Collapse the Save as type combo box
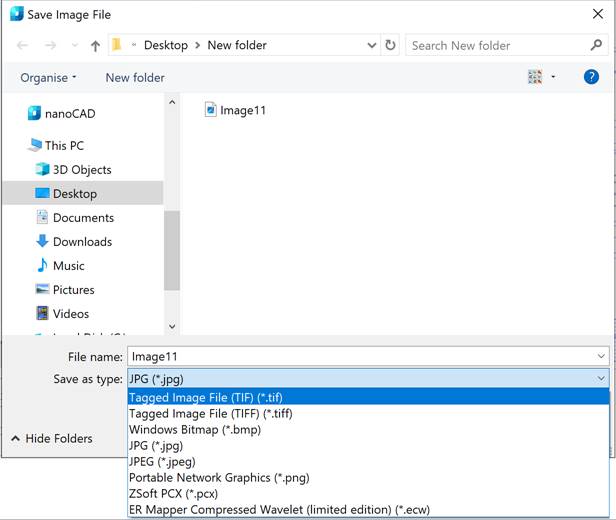Image resolution: width=616 pixels, height=520 pixels. (601, 379)
